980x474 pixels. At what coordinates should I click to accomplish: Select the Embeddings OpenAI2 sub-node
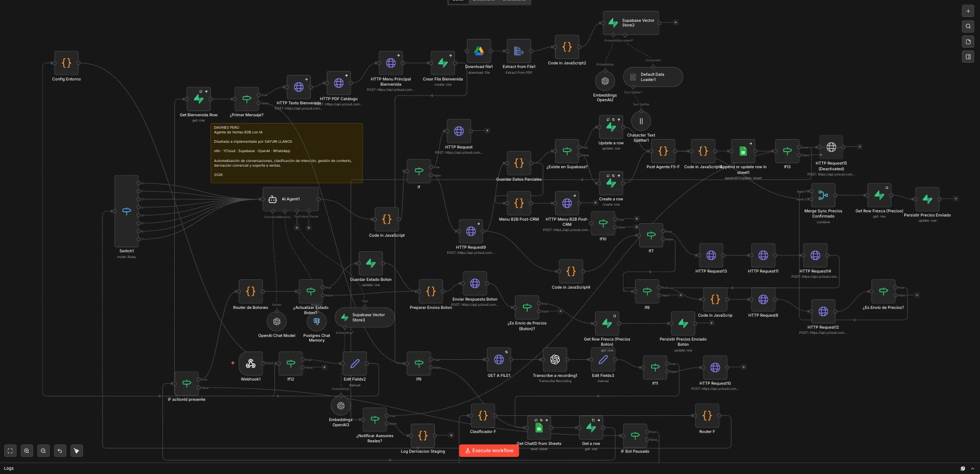605,81
